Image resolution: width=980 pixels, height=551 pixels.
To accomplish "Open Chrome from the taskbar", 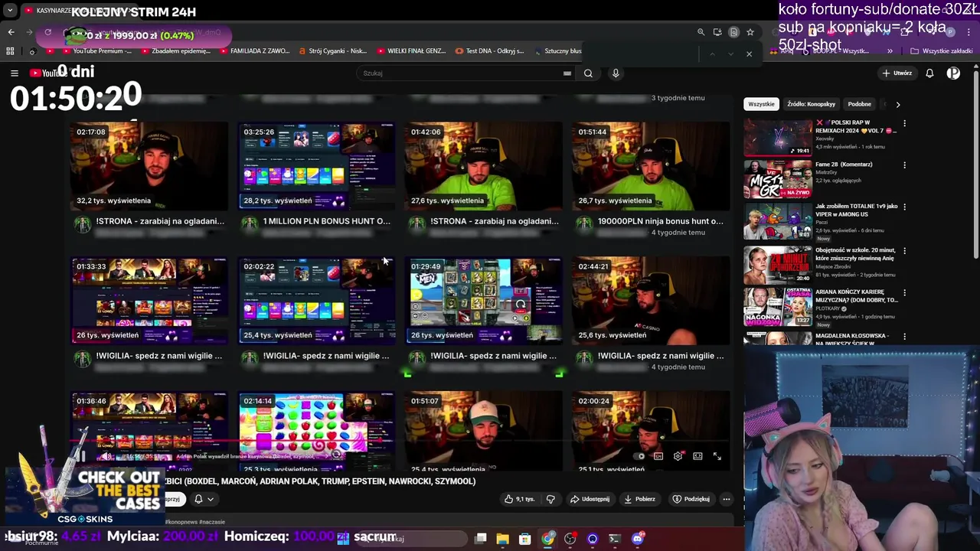I will [x=548, y=539].
